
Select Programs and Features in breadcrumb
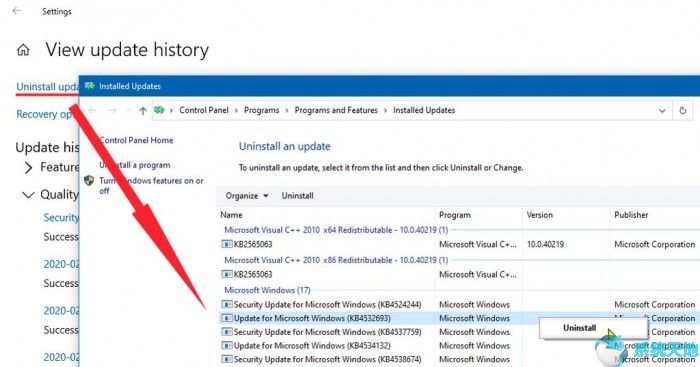(x=336, y=110)
